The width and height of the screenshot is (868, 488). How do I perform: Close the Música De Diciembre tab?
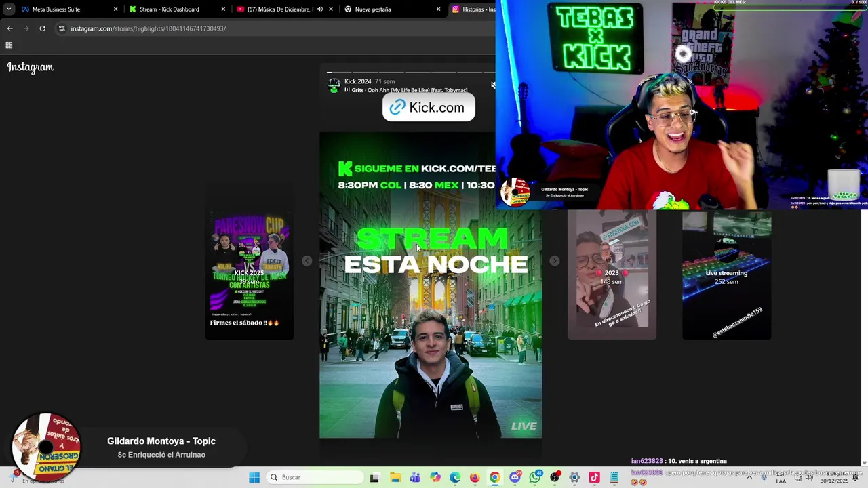coord(331,9)
